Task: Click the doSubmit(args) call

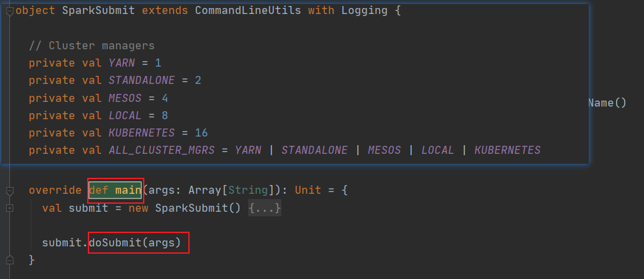Action: pyautogui.click(x=135, y=243)
